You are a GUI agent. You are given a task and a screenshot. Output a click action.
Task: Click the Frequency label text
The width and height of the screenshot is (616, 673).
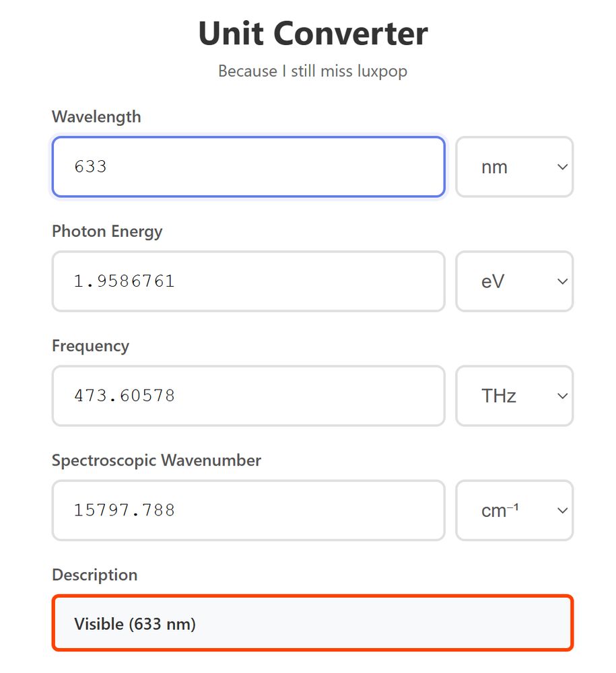(x=90, y=346)
